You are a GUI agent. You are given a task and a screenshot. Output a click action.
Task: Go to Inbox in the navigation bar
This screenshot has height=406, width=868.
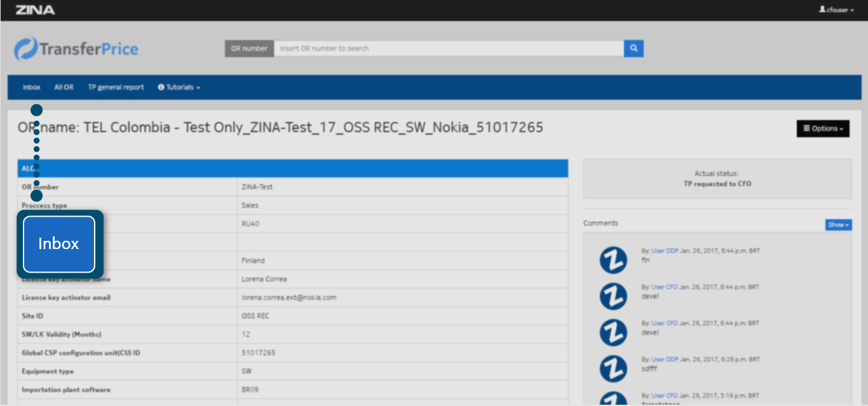[31, 88]
